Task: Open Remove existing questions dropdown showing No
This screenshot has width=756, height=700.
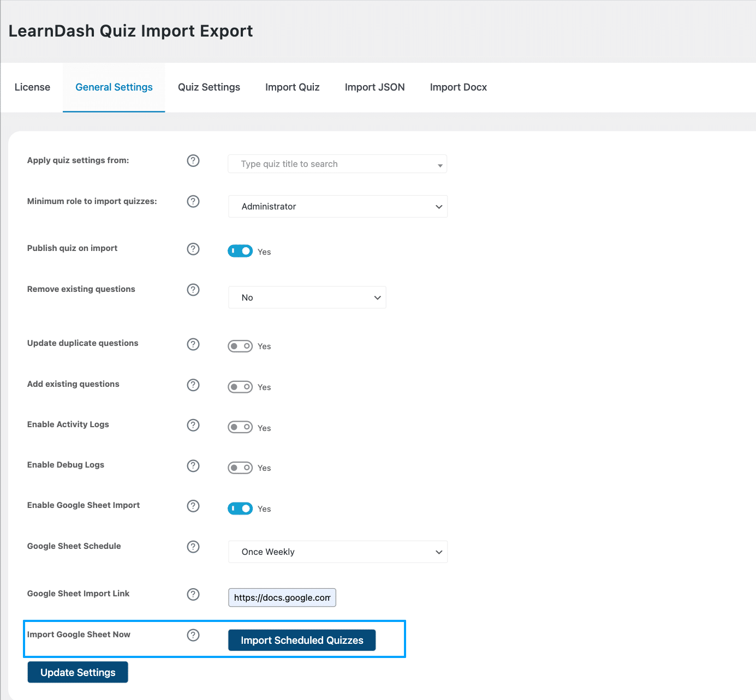Action: pos(307,297)
